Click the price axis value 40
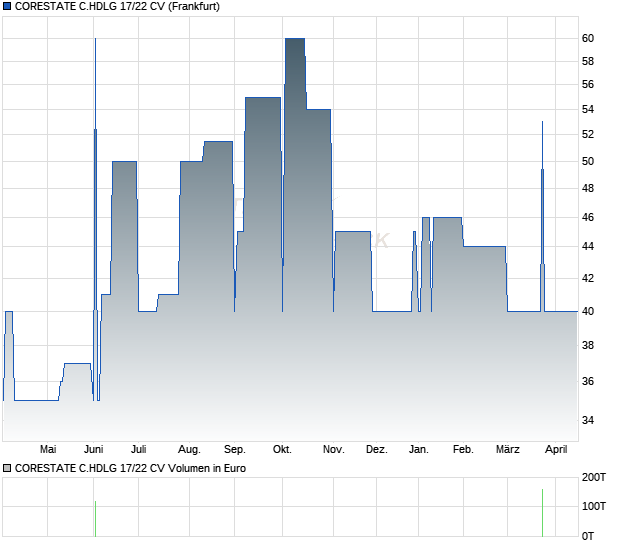The width and height of the screenshot is (620, 546). (588, 312)
